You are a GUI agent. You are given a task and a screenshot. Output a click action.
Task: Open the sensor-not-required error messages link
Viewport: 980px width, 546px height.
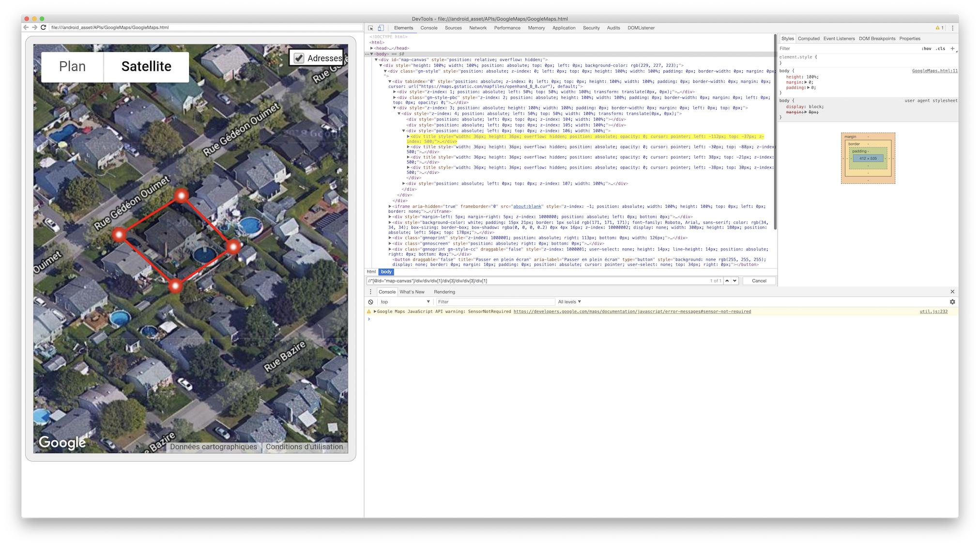[632, 312]
